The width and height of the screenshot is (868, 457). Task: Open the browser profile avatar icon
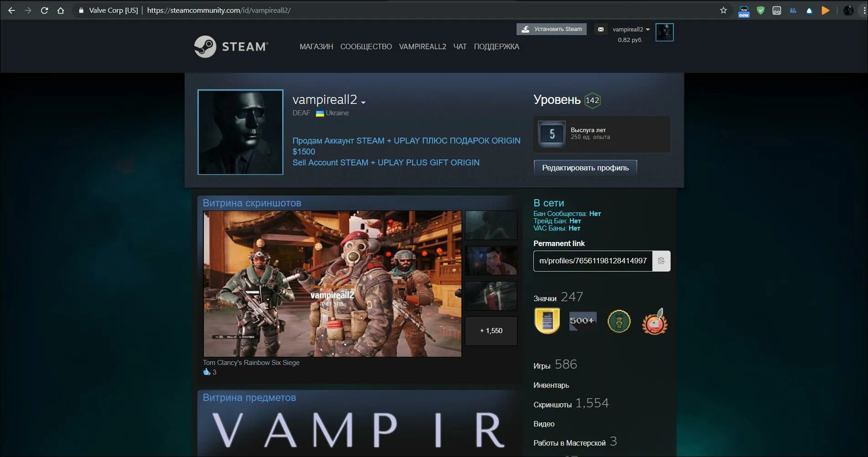[848, 10]
